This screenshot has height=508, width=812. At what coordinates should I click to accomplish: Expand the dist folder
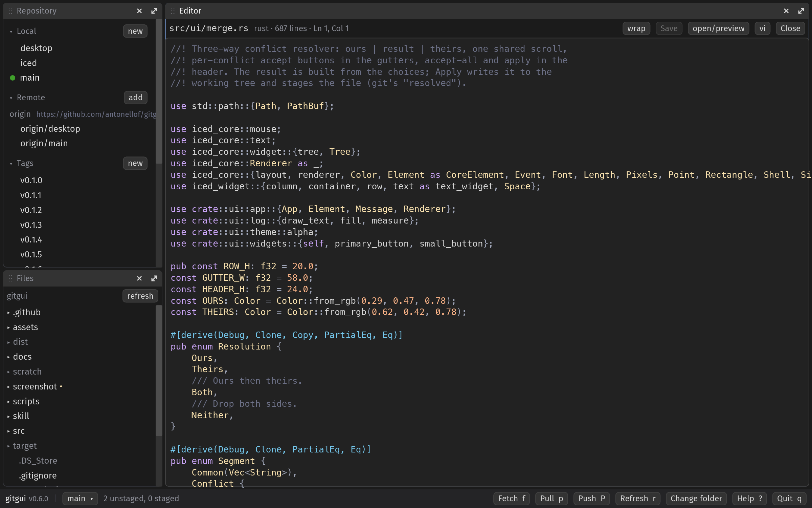click(8, 342)
